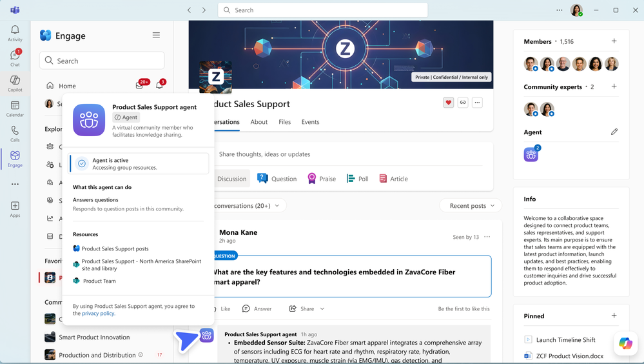Screen dimensions: 644x364
Task: Open Chat from the left rail
Action: coord(15,58)
